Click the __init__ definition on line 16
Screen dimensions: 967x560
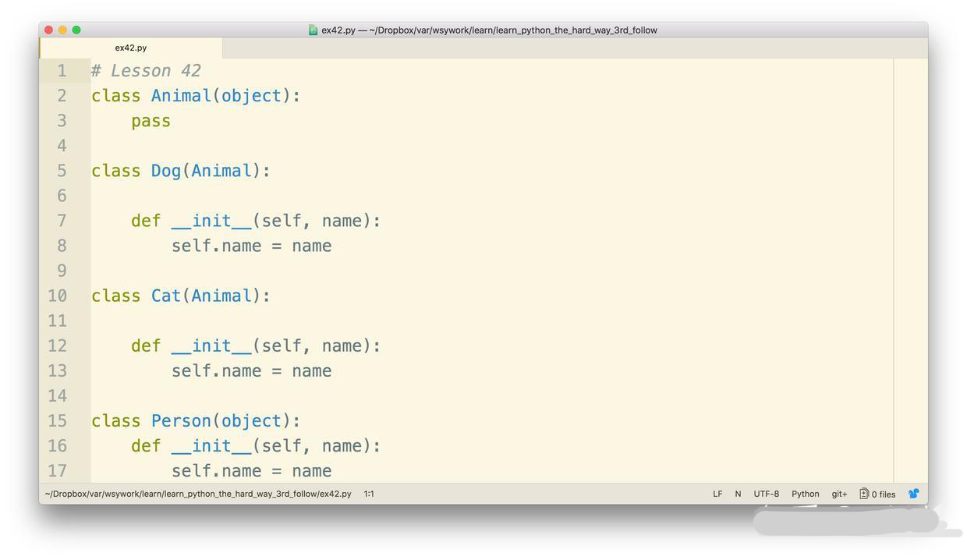pos(256,445)
